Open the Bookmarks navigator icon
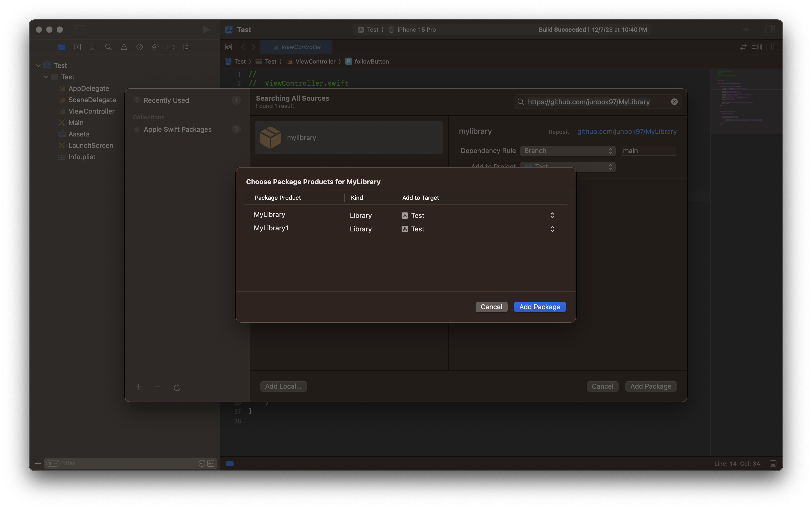The width and height of the screenshot is (812, 509). [93, 47]
